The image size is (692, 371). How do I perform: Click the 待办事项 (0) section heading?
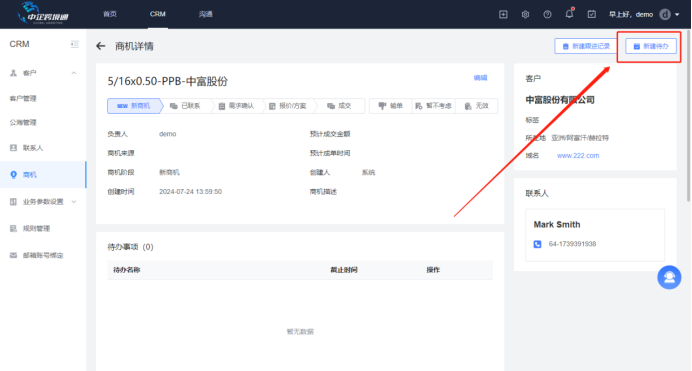point(130,247)
